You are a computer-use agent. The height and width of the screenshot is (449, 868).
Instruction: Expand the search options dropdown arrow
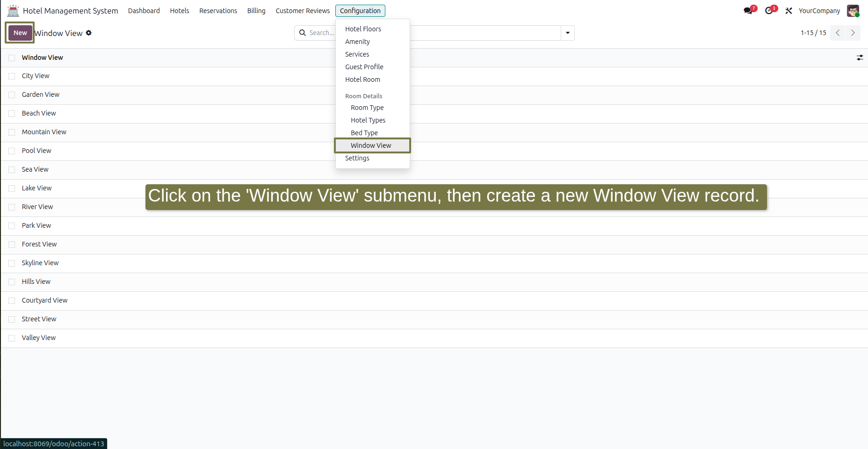[568, 33]
